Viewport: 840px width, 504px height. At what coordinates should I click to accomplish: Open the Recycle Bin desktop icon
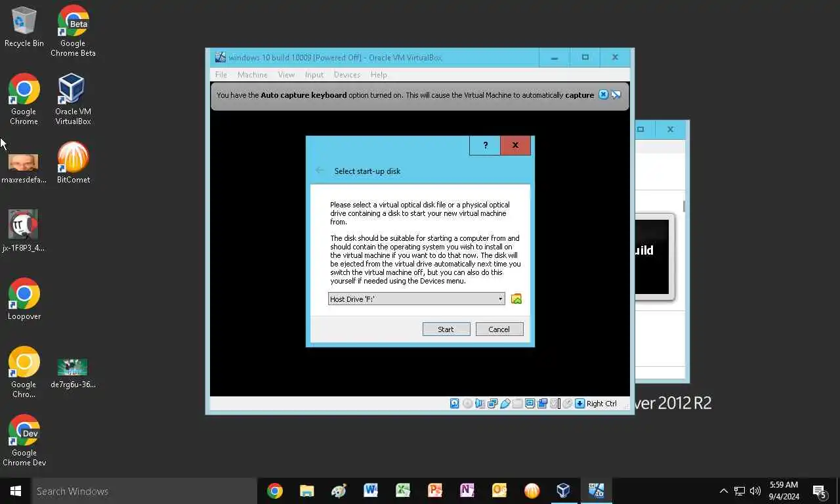pyautogui.click(x=24, y=27)
